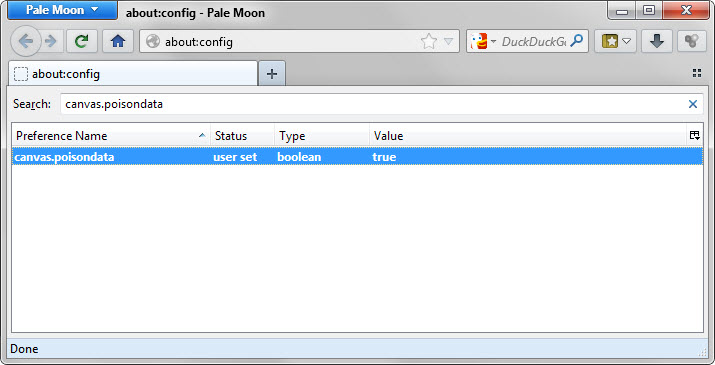The image size is (715, 365).
Task: Show all tabs grid button
Action: pyautogui.click(x=697, y=73)
